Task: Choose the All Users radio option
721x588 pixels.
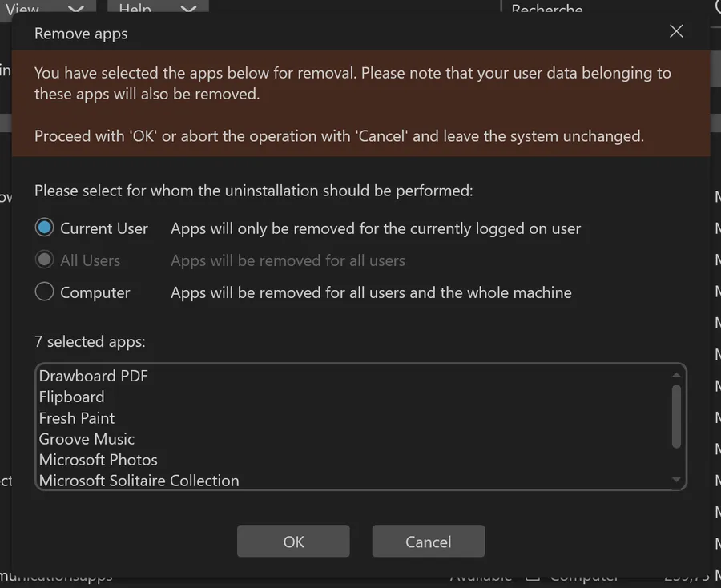Action: [x=45, y=260]
